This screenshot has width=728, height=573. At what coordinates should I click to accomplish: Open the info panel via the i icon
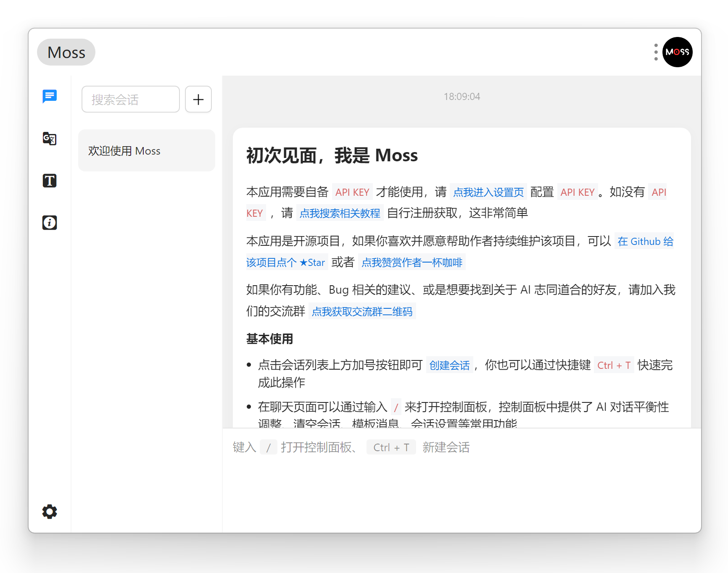coord(49,222)
